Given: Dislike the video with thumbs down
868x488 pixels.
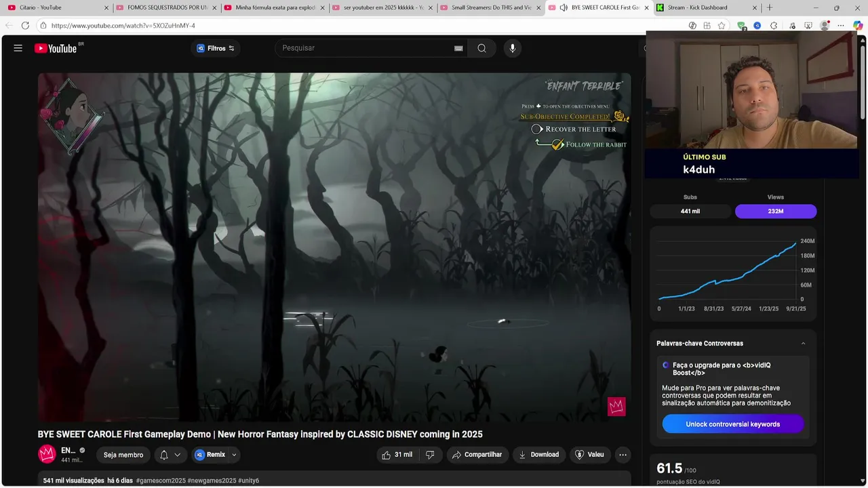Looking at the screenshot, I should tap(430, 455).
